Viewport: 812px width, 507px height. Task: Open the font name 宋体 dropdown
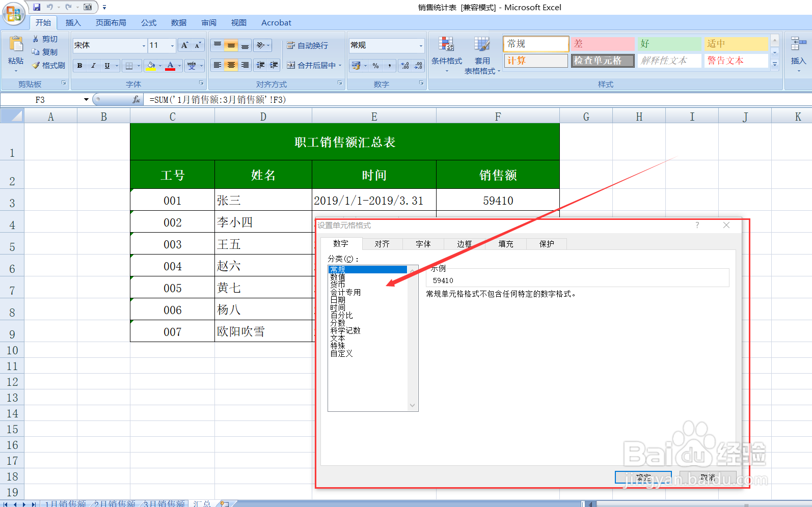(144, 45)
